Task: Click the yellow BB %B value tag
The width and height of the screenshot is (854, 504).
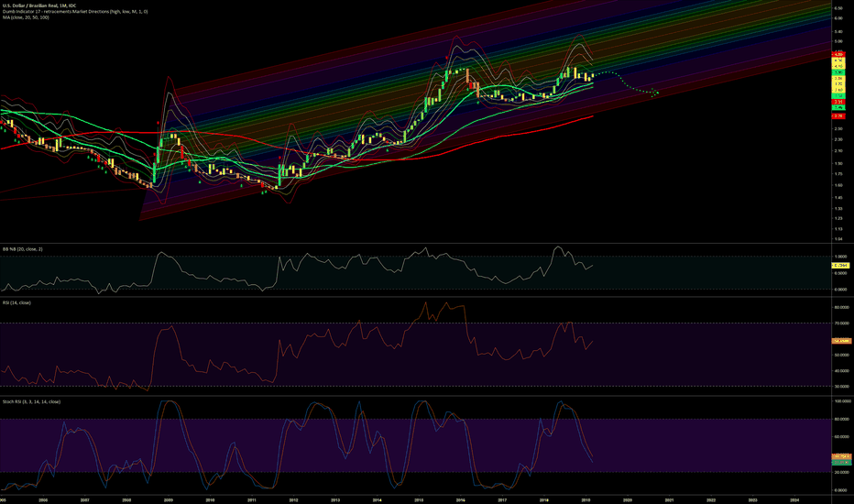Action: tap(841, 266)
